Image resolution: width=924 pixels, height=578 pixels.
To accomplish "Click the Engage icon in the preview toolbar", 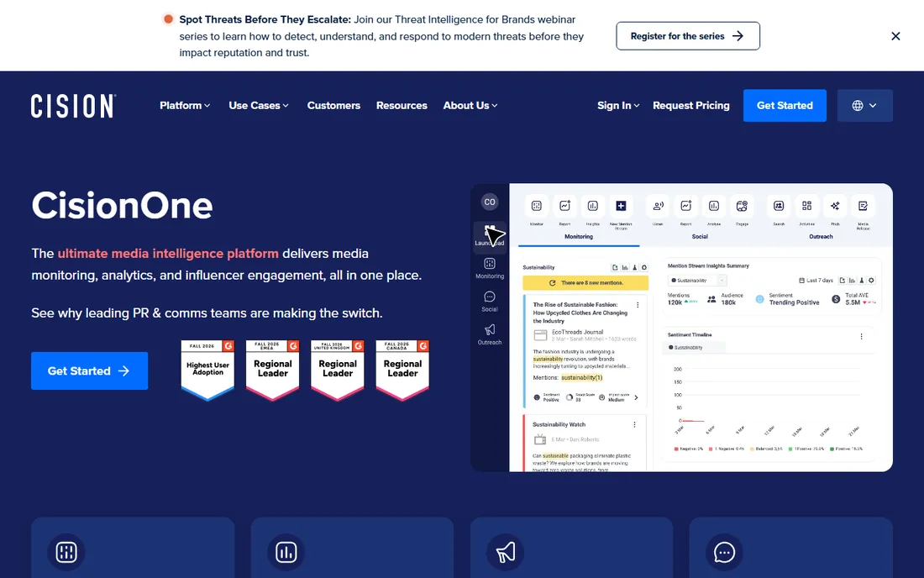I will [742, 206].
